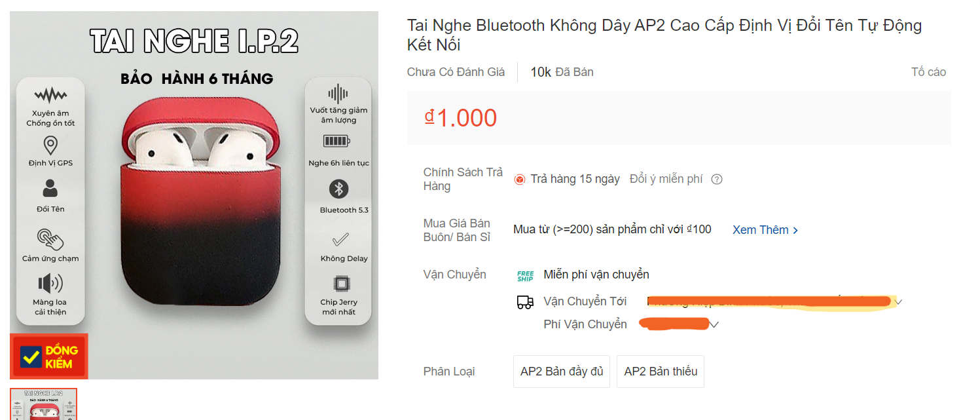
Task: Expand the 'Phí Vận Chuyển' fee dropdown
Action: (714, 324)
